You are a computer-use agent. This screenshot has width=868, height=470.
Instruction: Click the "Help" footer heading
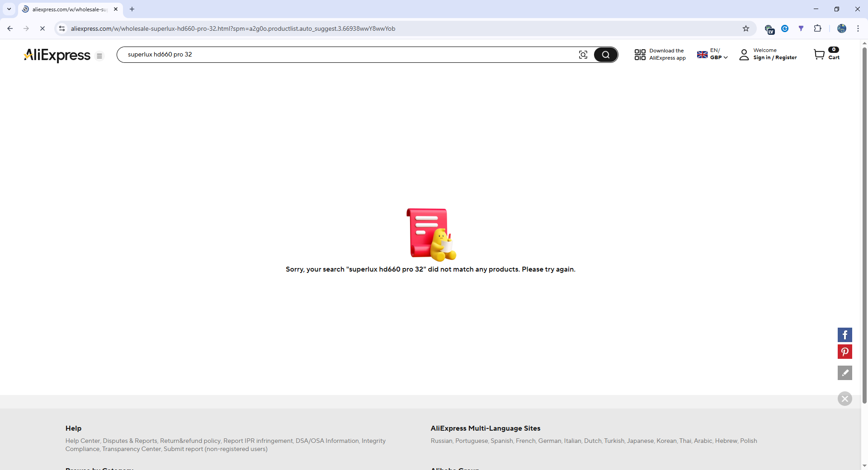73,428
